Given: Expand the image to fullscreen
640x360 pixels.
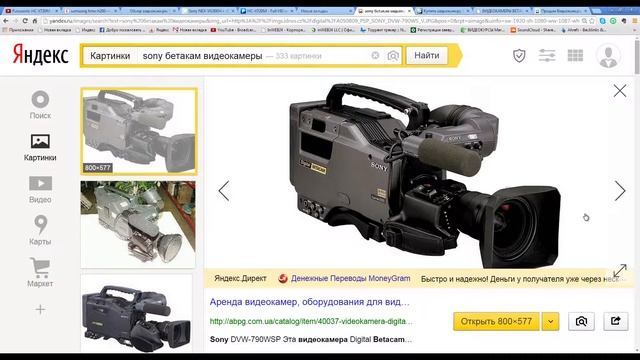Looking at the screenshot, I should coord(620,270).
